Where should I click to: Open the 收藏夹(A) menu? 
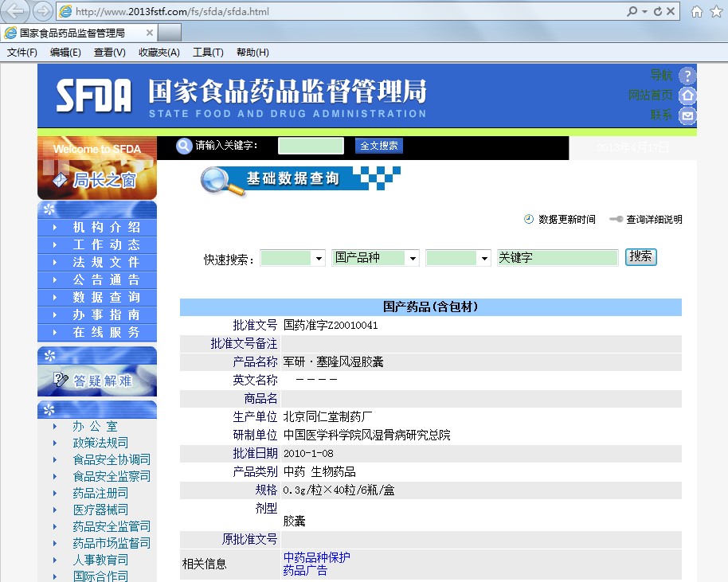pyautogui.click(x=159, y=53)
